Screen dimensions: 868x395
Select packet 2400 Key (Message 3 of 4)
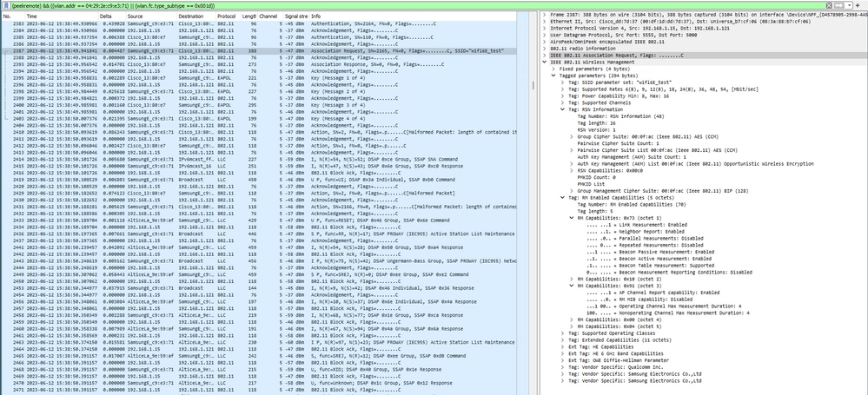[x=259, y=104]
